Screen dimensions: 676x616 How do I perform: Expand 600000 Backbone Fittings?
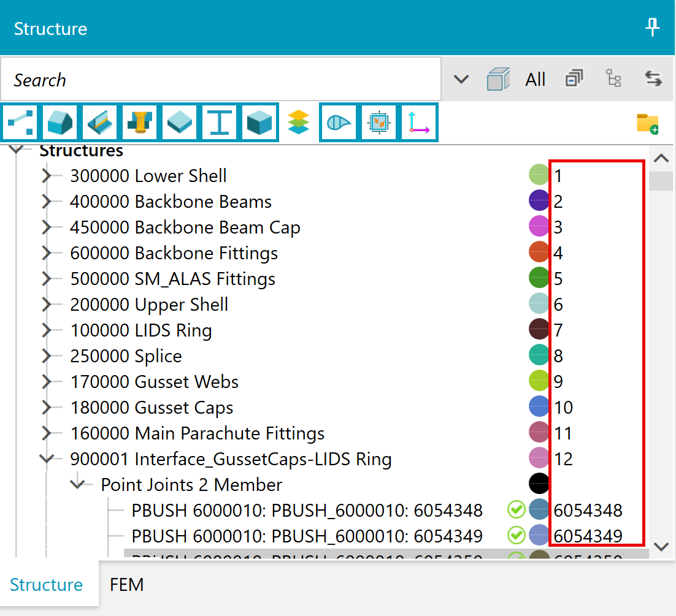tap(47, 253)
